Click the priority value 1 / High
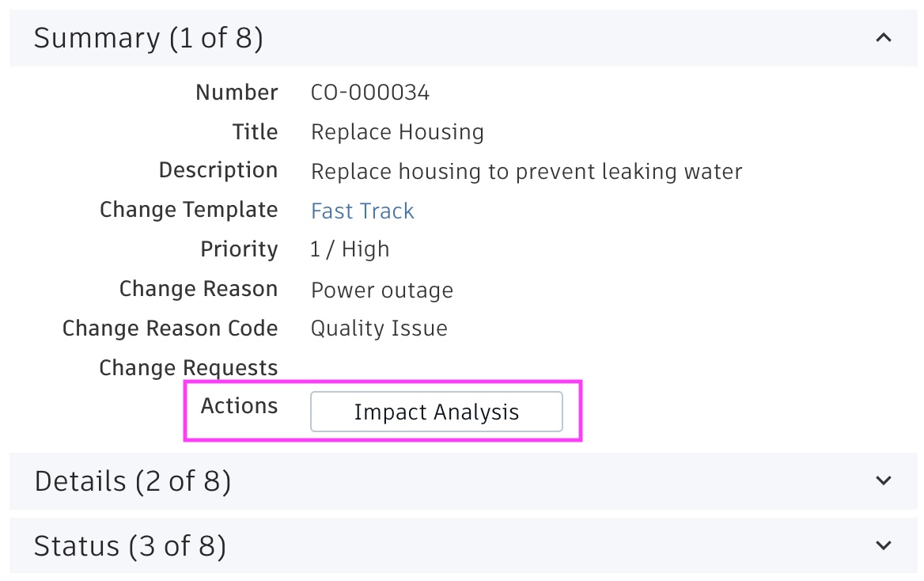Screen dimensions: 924x581 coord(350,249)
